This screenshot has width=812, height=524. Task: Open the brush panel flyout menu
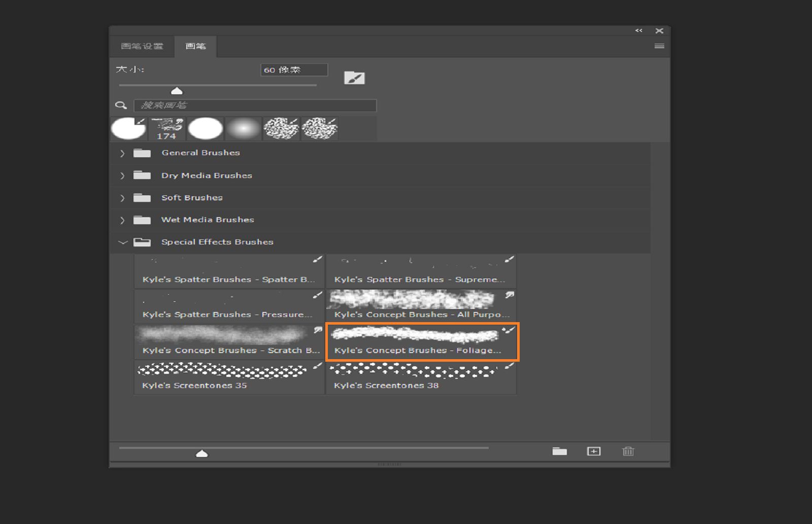tap(659, 46)
